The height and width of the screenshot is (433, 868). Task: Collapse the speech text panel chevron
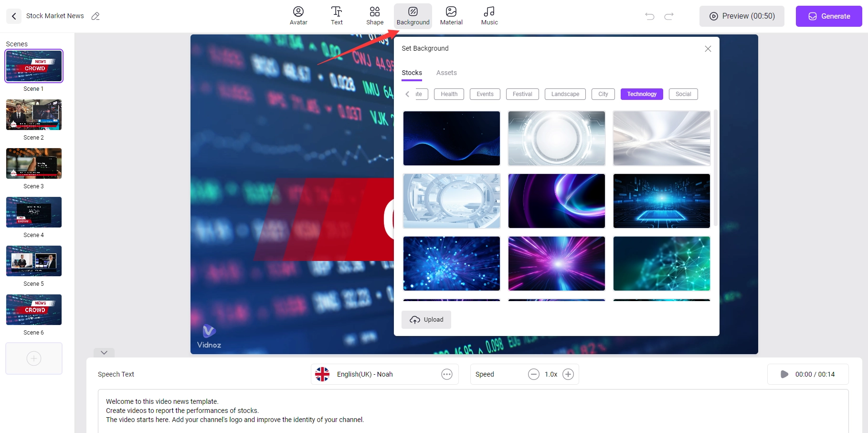(x=104, y=353)
